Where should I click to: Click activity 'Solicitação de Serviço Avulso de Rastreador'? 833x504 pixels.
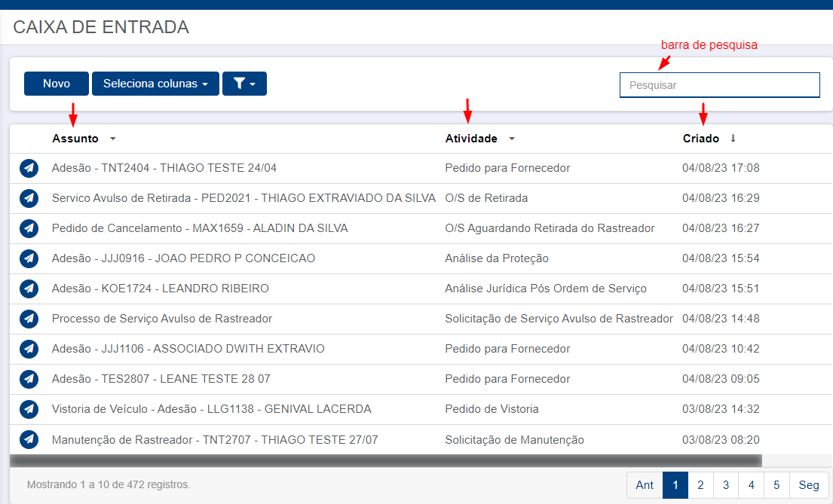[x=559, y=319]
